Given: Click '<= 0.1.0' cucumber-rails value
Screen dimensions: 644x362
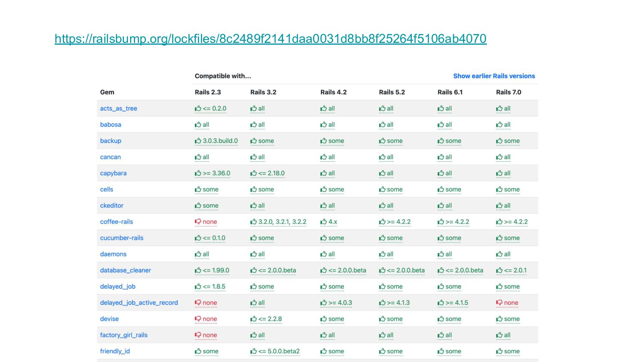Looking at the screenshot, I should 214,238.
